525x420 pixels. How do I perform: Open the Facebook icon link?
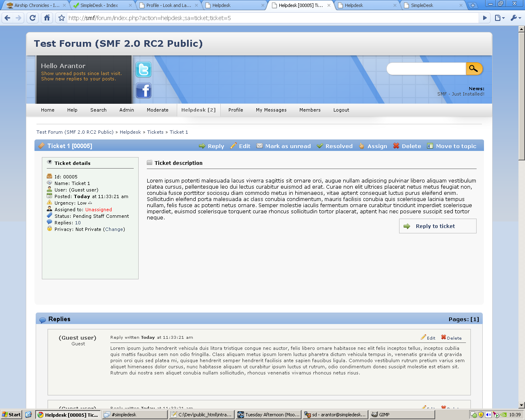tap(144, 90)
